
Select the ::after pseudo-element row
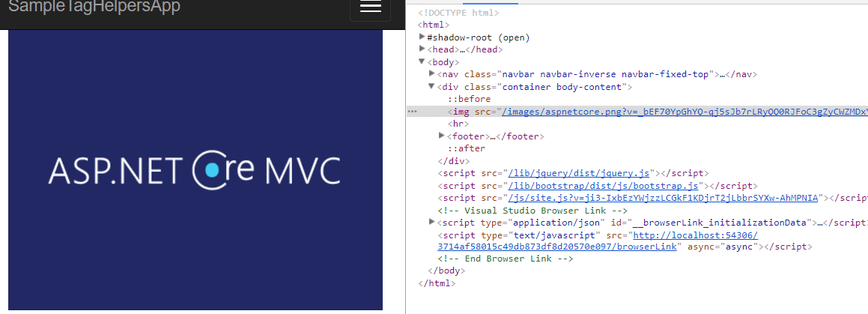click(x=467, y=148)
